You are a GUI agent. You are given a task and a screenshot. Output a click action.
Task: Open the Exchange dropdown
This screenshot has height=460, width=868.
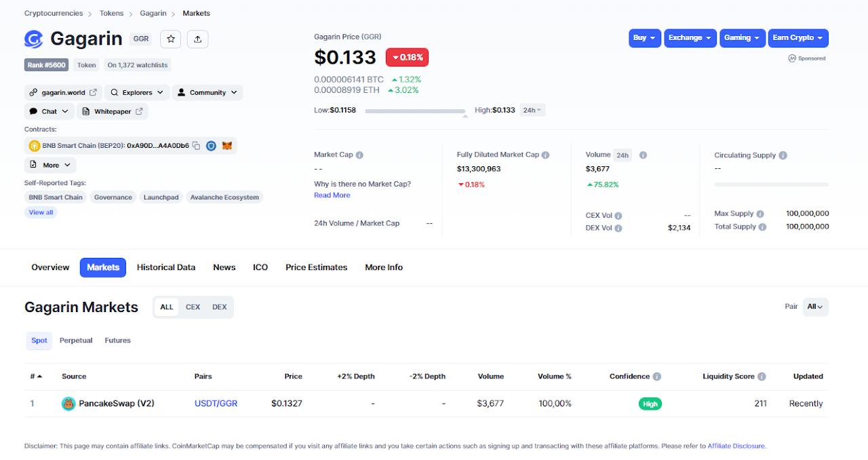tap(690, 38)
